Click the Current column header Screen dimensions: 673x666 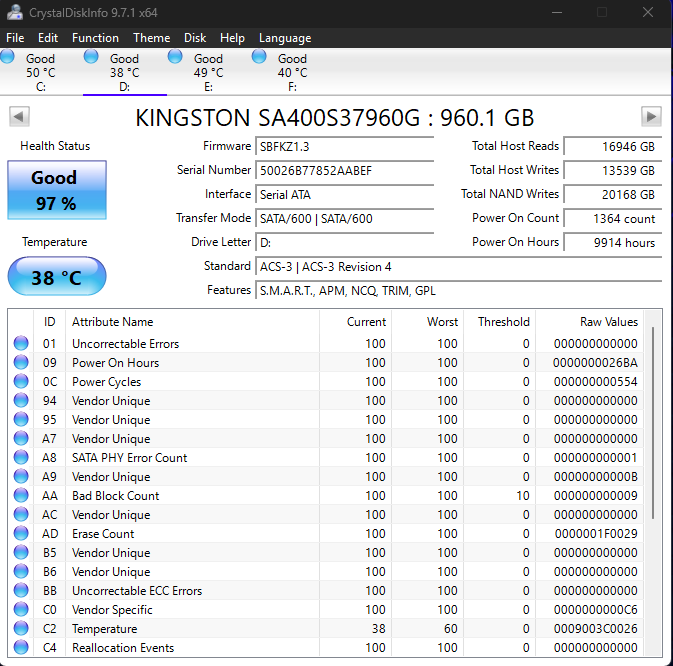(355, 322)
